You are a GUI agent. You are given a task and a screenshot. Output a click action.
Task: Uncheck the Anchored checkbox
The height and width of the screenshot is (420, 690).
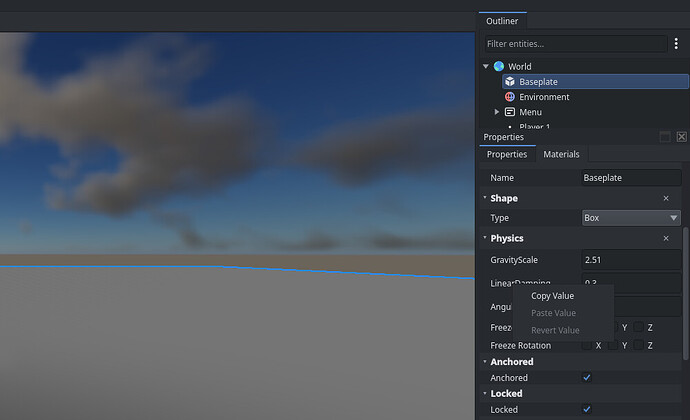[587, 377]
